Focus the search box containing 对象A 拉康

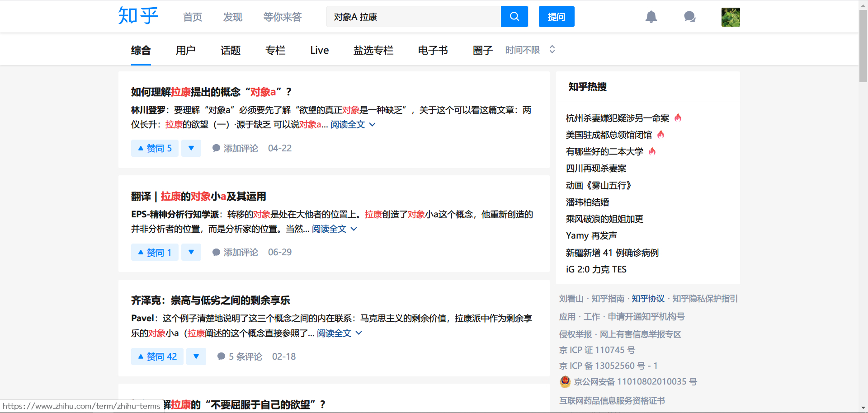(x=414, y=17)
